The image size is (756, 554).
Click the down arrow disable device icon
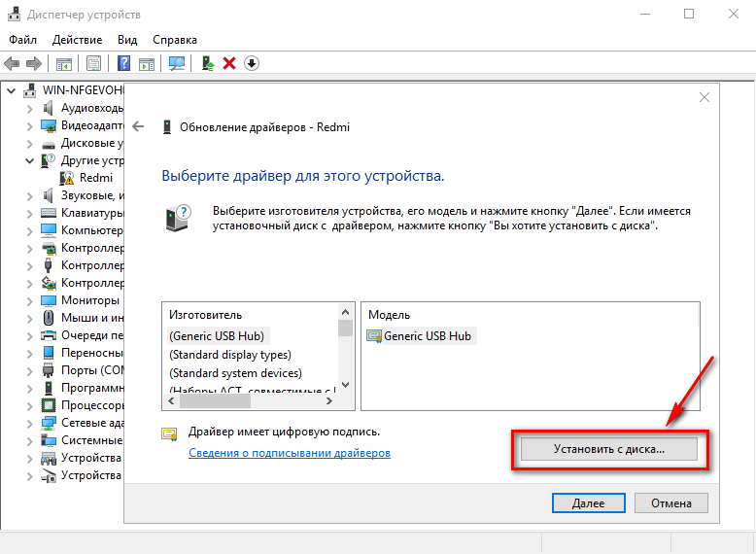coord(251,63)
